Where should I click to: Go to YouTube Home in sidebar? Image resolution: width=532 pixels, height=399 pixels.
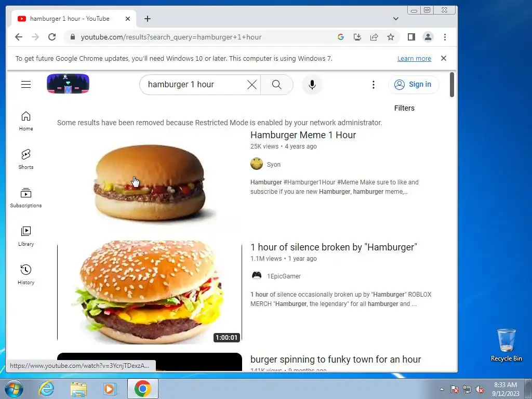pyautogui.click(x=26, y=121)
